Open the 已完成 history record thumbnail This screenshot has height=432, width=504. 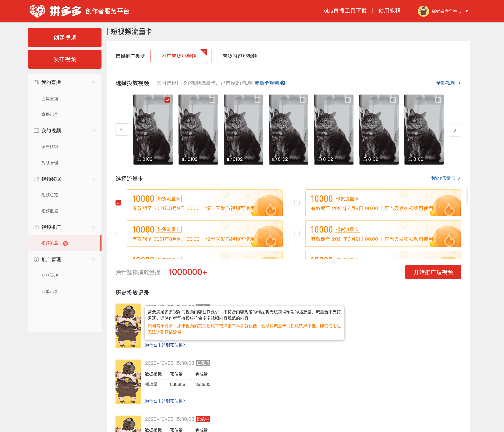(x=128, y=382)
